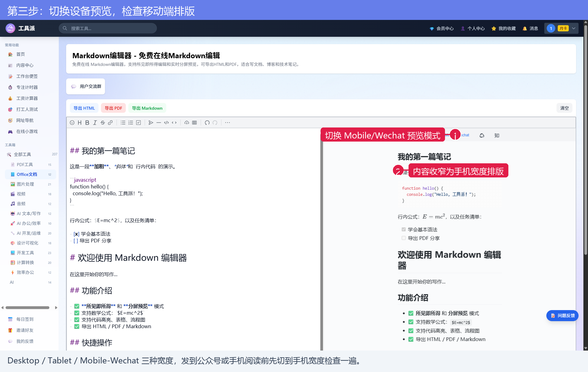Open 会员中心 in the top bar
The image size is (588, 372).
point(441,28)
